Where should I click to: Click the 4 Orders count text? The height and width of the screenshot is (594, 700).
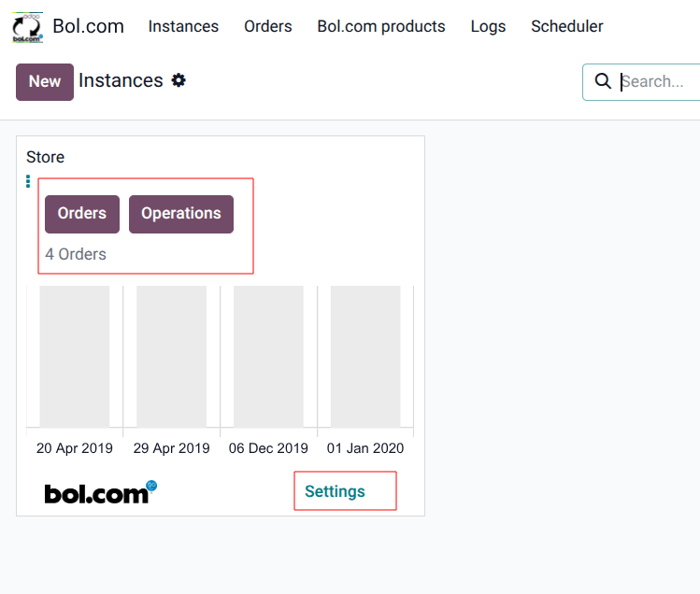tap(76, 254)
